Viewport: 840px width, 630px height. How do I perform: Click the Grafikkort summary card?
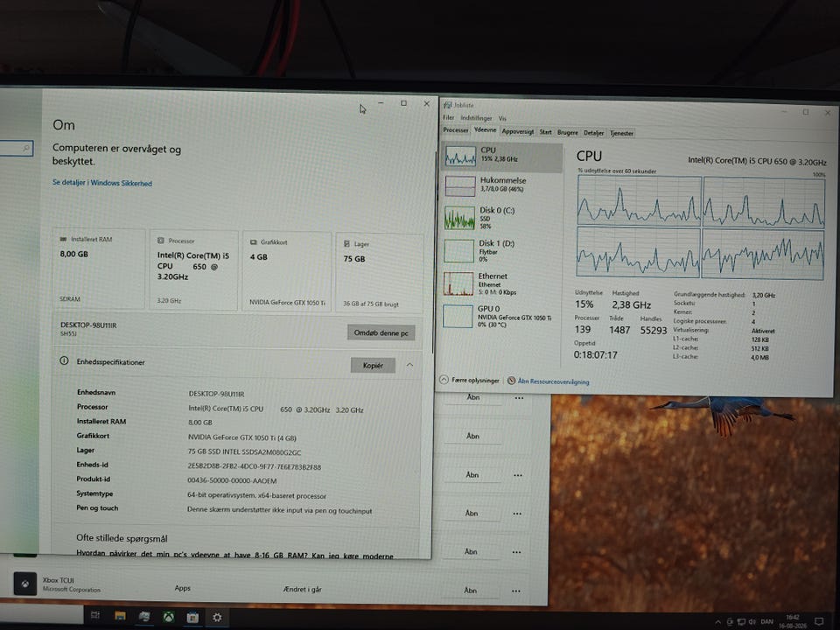287,271
